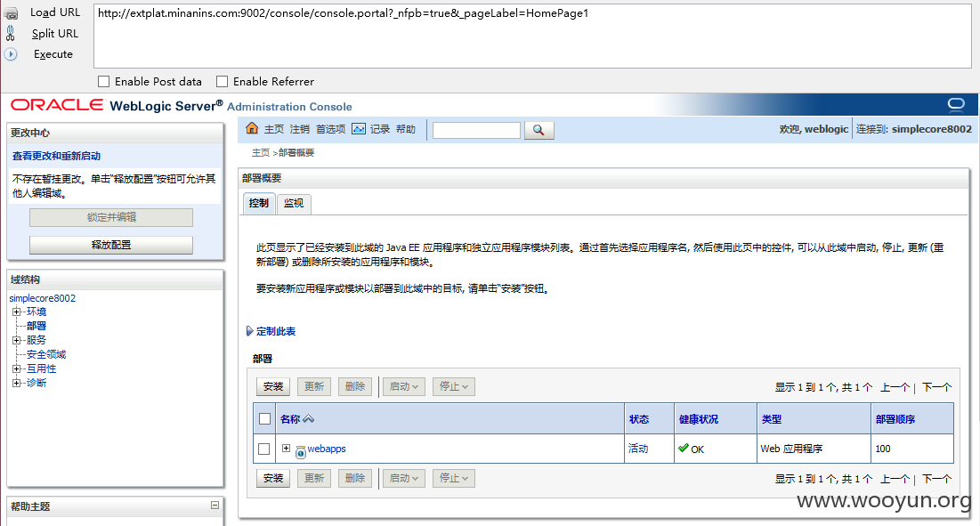This screenshot has height=526, width=980.
Task: Click the 部署顺序 column header
Action: (895, 419)
